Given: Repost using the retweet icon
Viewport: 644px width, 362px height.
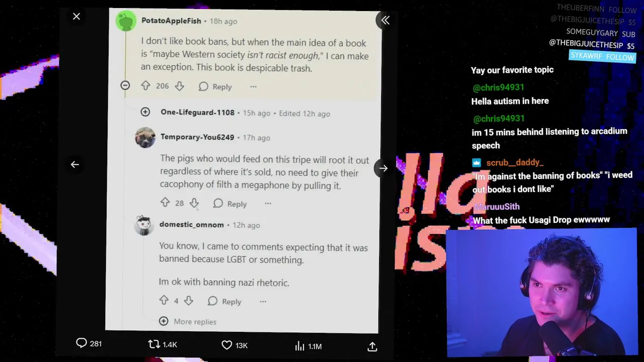Looking at the screenshot, I should [154, 344].
